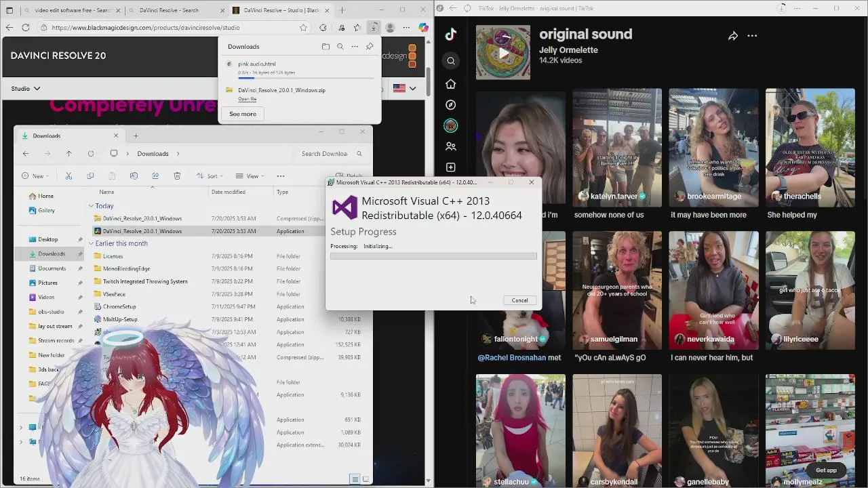Open the Edge Copilot icon
The height and width of the screenshot is (488, 868).
(x=423, y=28)
